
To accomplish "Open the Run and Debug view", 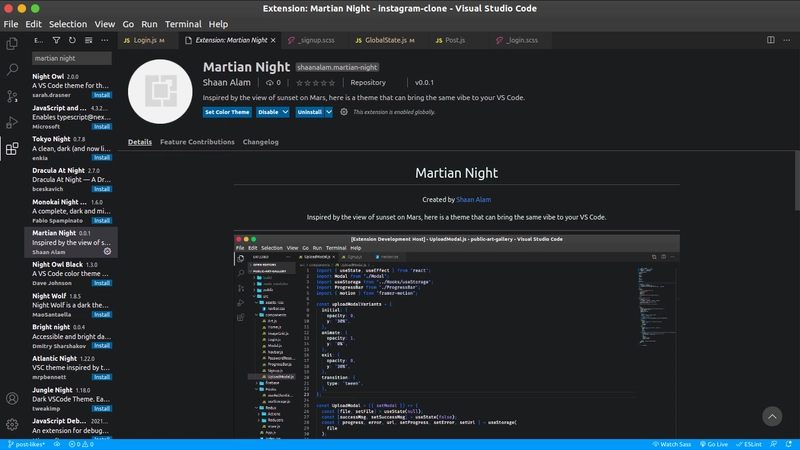I will tap(12, 122).
